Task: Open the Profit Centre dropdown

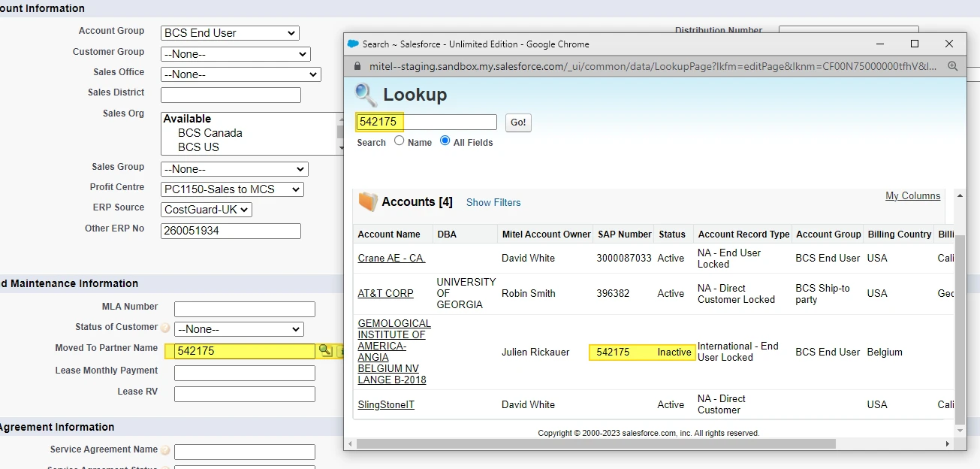Action: coord(233,189)
